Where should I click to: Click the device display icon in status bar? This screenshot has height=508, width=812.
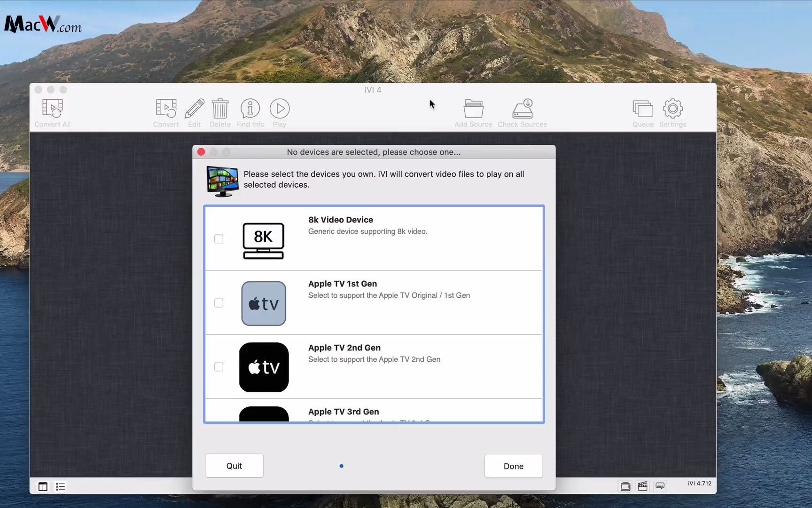point(660,486)
